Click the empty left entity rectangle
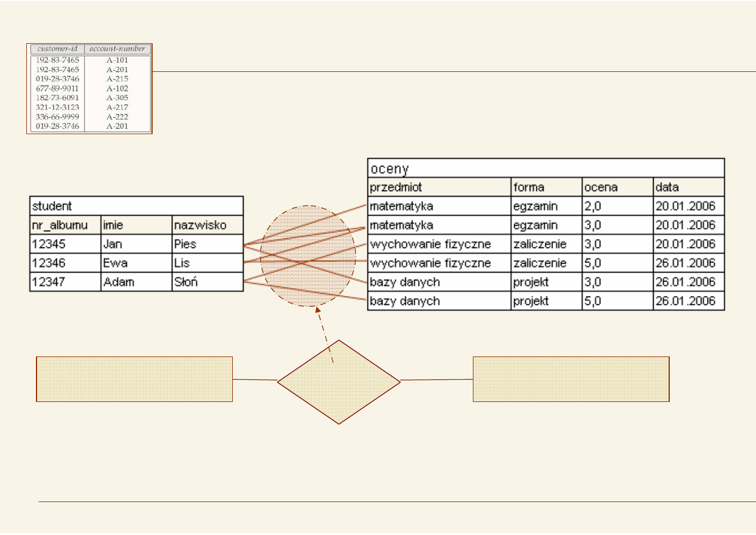 point(134,379)
